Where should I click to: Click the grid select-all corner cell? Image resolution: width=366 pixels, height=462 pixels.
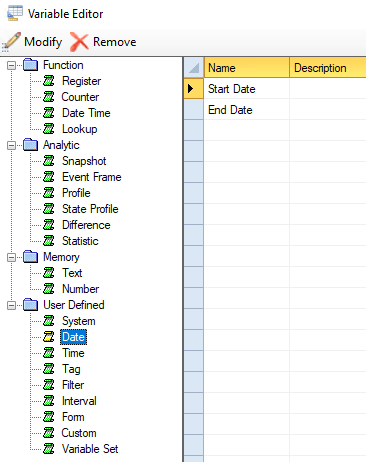click(x=193, y=68)
